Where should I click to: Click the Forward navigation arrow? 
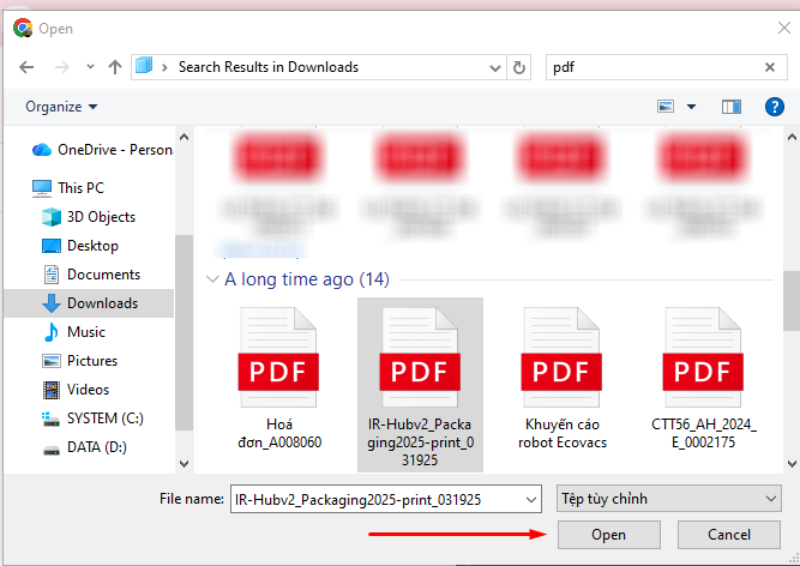coord(62,67)
